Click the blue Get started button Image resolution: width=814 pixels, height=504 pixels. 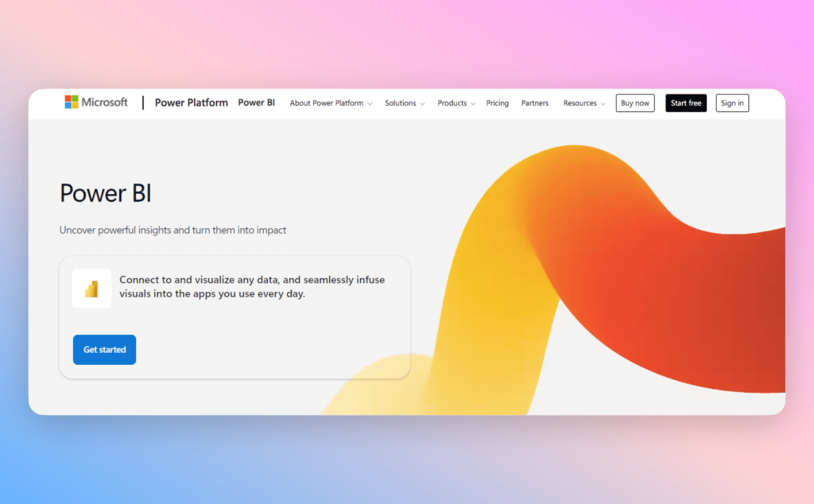point(104,350)
